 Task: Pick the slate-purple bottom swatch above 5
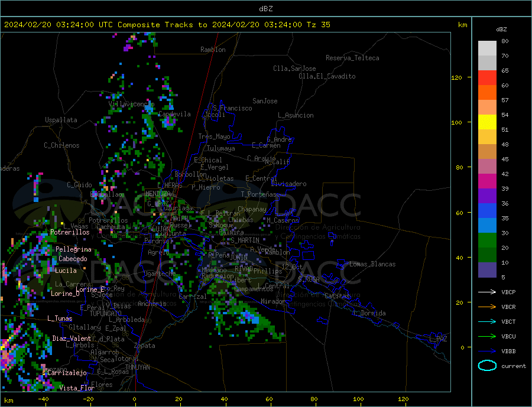(x=487, y=270)
